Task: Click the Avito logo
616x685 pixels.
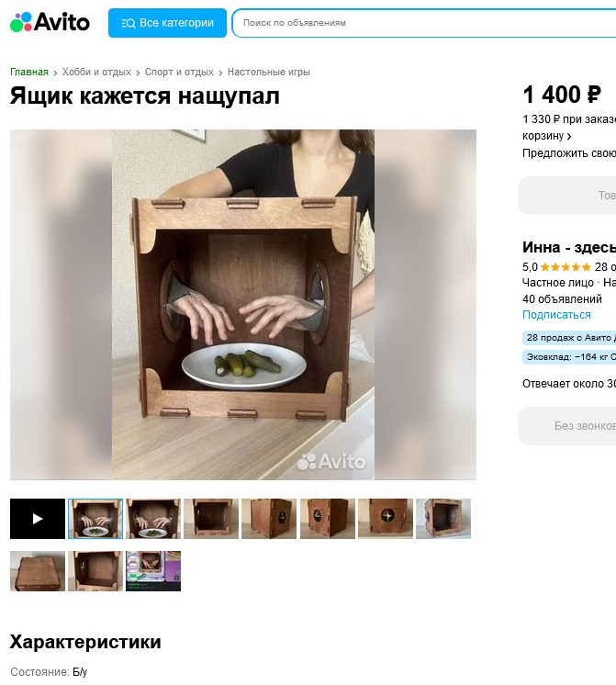Action: [50, 22]
